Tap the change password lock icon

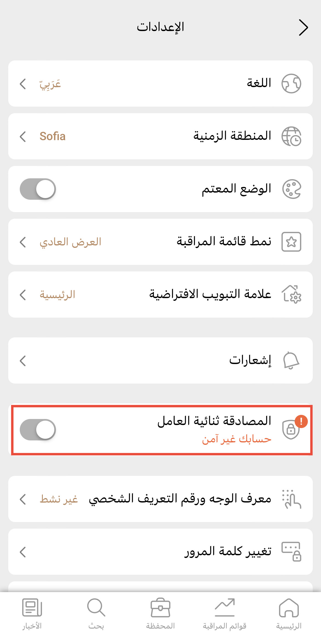point(291,551)
